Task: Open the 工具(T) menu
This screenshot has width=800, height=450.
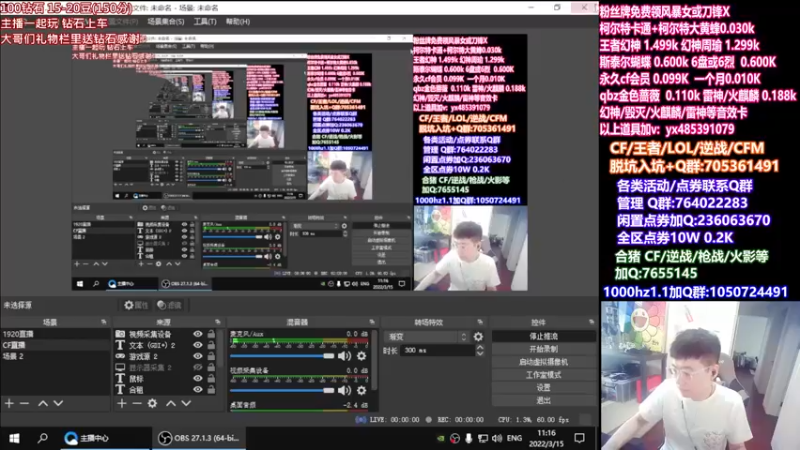Action: (x=205, y=22)
